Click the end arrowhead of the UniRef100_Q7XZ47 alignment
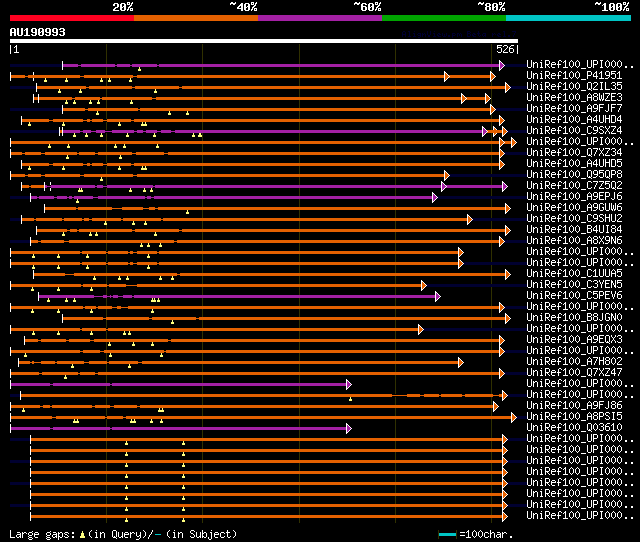This screenshot has height=542, width=640. (x=502, y=373)
